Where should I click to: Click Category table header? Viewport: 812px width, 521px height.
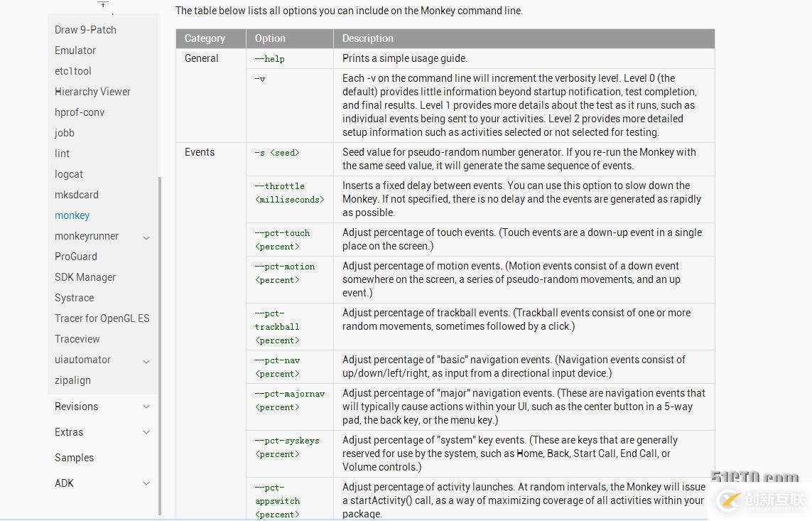[x=211, y=38]
